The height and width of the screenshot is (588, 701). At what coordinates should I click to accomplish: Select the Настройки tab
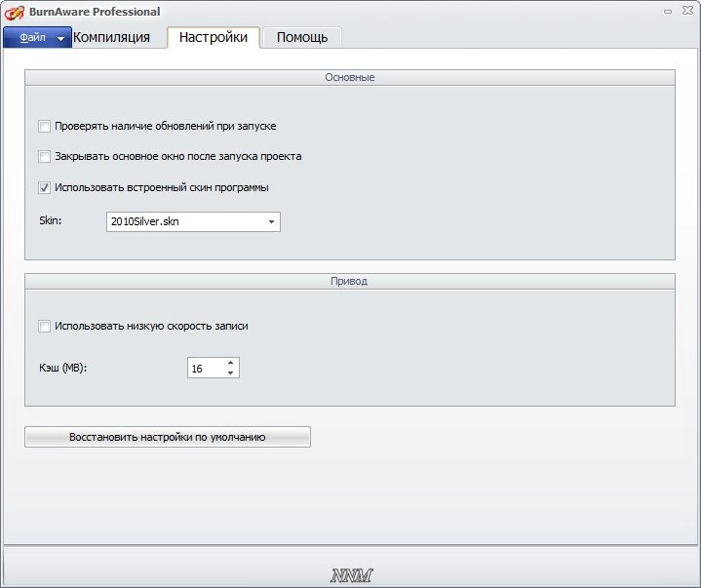(214, 37)
